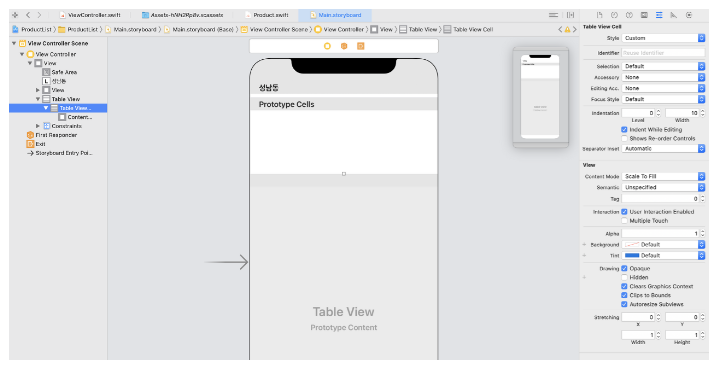The image size is (718, 374).
Task: Increment the Indentation Level stepper
Action: pos(658,111)
